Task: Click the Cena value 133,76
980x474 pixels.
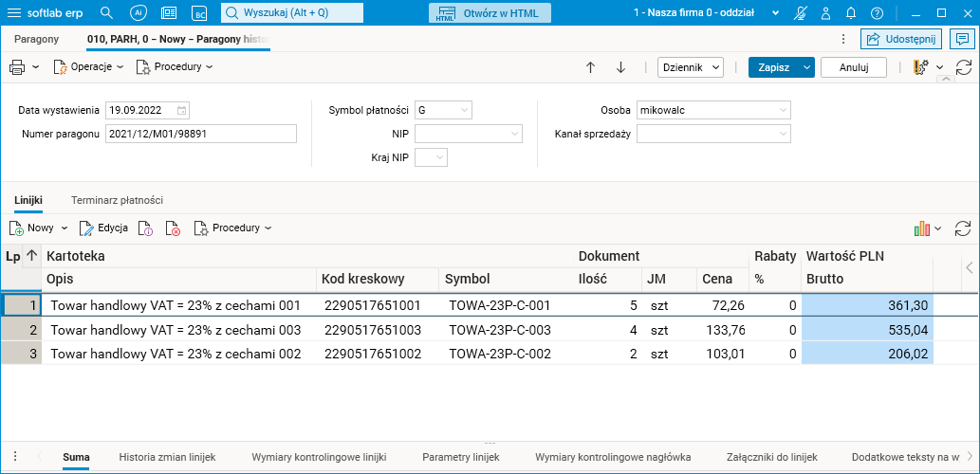Action: coord(725,330)
